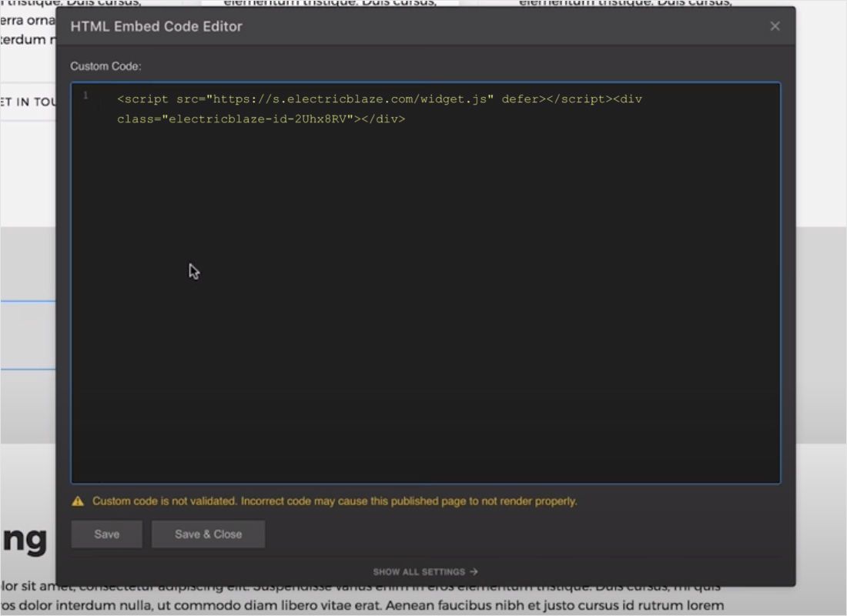Screen dimensions: 847x616
Task: Click the warning triangle icon
Action: point(78,501)
